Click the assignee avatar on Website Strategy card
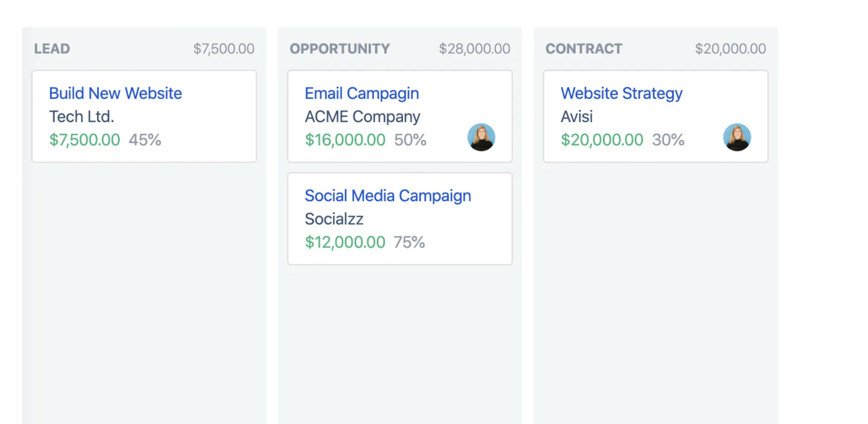 click(737, 137)
